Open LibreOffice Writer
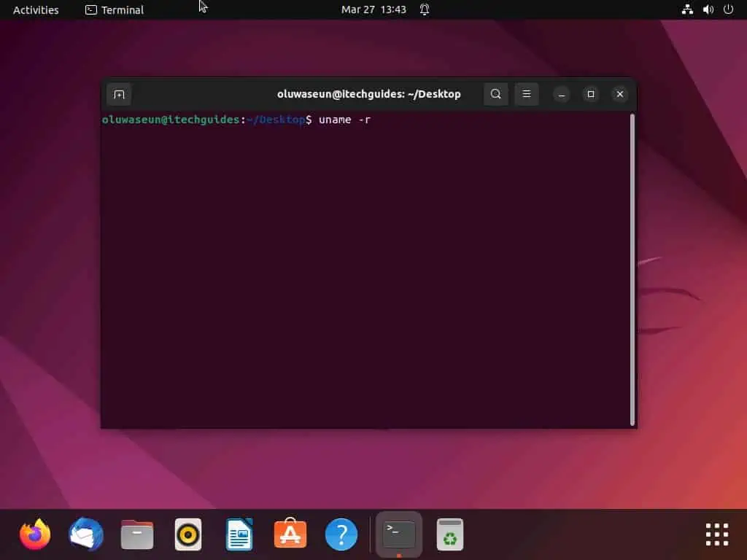This screenshot has height=560, width=747. pyautogui.click(x=239, y=534)
